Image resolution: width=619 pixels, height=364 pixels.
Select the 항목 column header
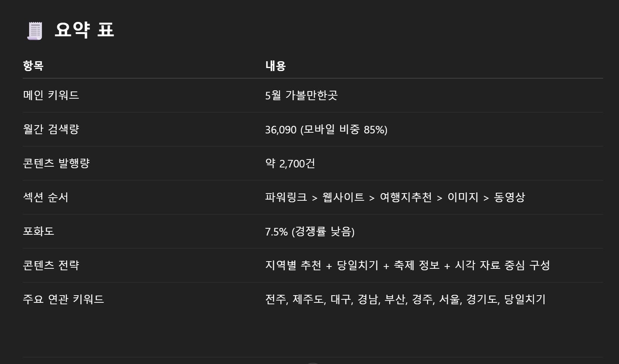[x=33, y=66]
